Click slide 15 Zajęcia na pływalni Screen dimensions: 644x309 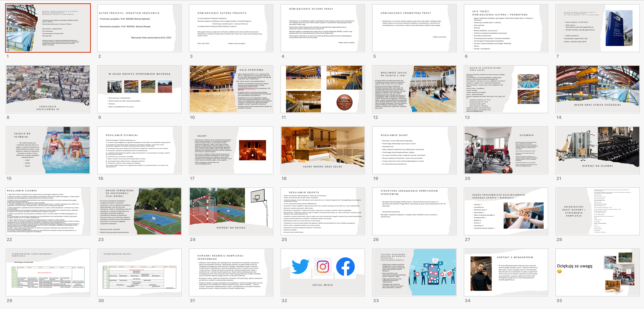(x=48, y=150)
